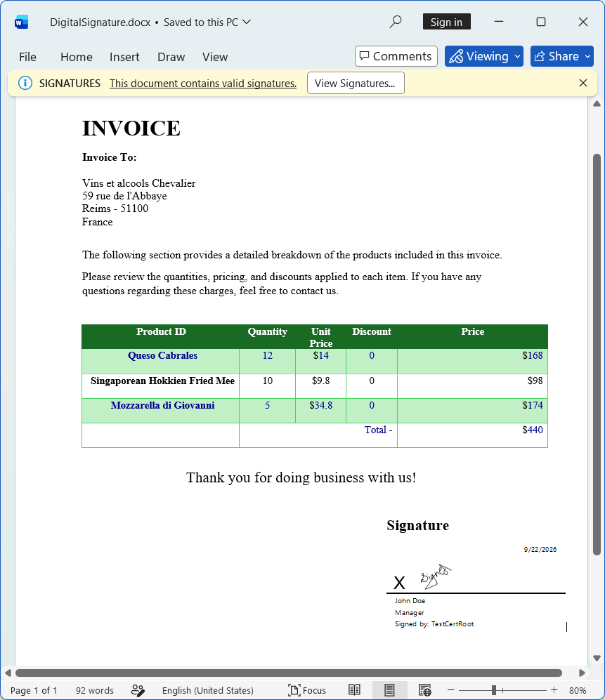605x700 pixels.
Task: Click the horizontal scroll left arrow
Action: (8, 673)
